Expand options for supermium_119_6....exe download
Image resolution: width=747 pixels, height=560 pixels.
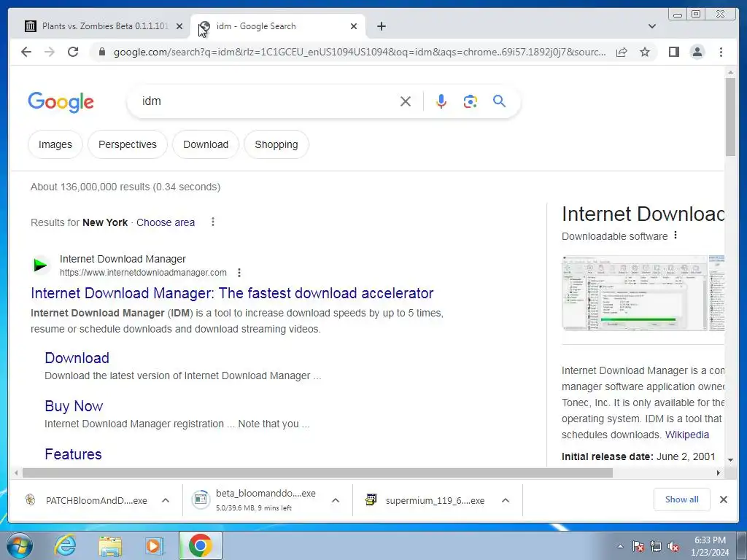[506, 500]
